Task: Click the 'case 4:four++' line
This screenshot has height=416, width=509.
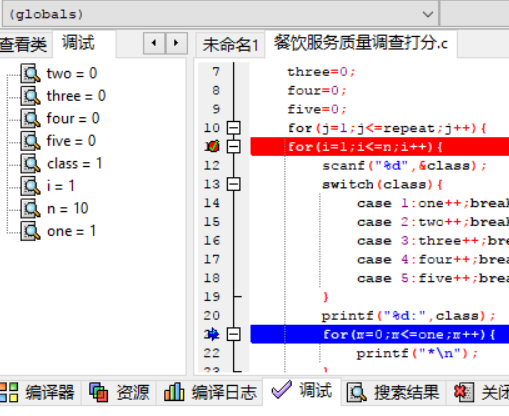Action: (433, 259)
